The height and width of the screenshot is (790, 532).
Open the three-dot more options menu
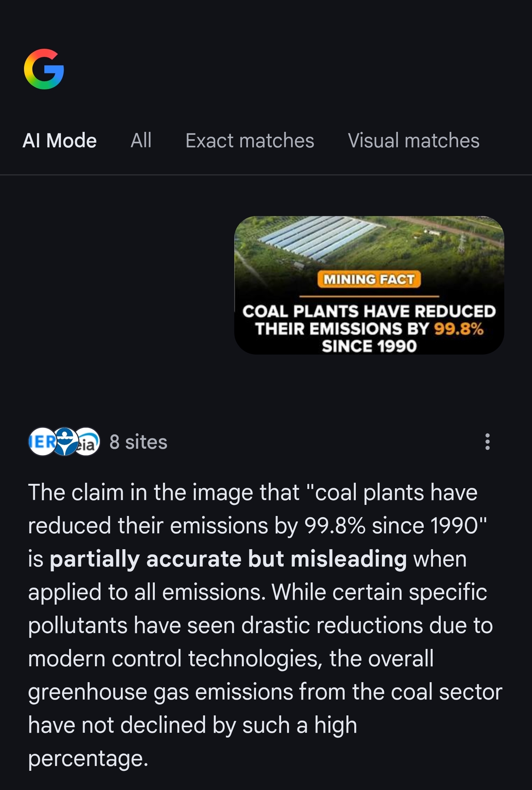click(x=487, y=442)
